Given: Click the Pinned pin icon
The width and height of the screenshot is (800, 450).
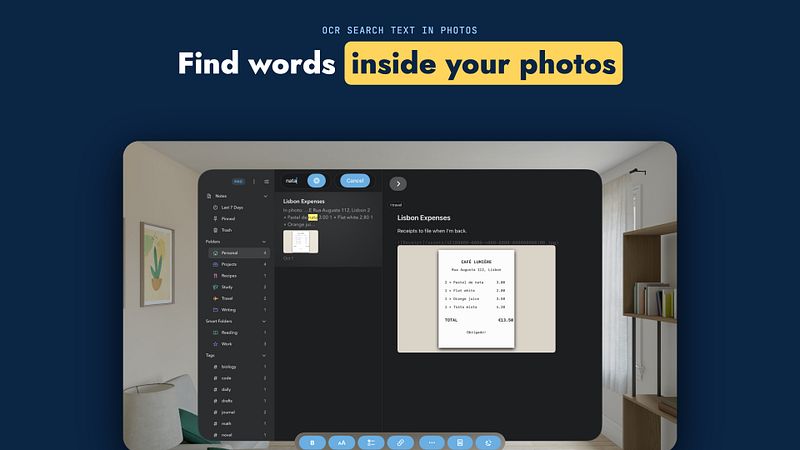Looking at the screenshot, I should coord(215,219).
